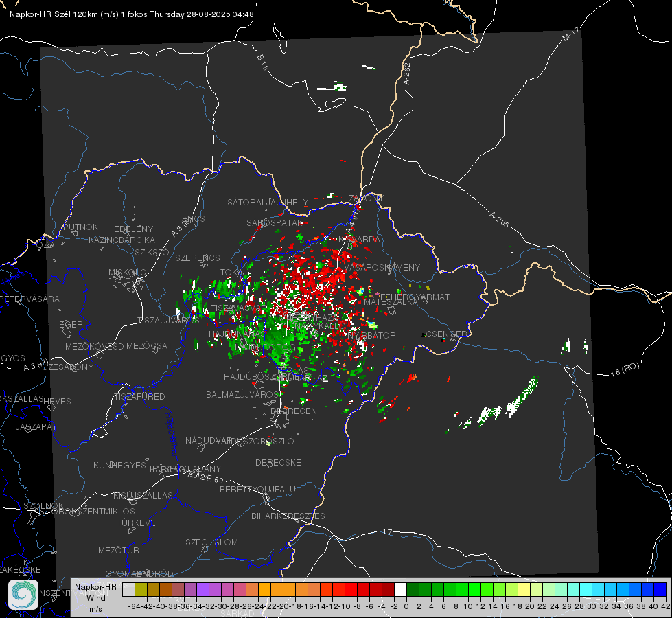672x618 pixels.
Task: Click the SZIKSZÓ label
Action: [x=152, y=252]
